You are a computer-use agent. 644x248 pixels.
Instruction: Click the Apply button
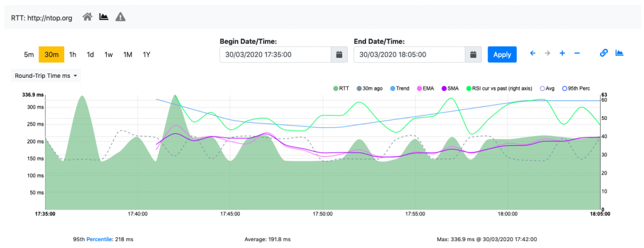[x=502, y=55]
